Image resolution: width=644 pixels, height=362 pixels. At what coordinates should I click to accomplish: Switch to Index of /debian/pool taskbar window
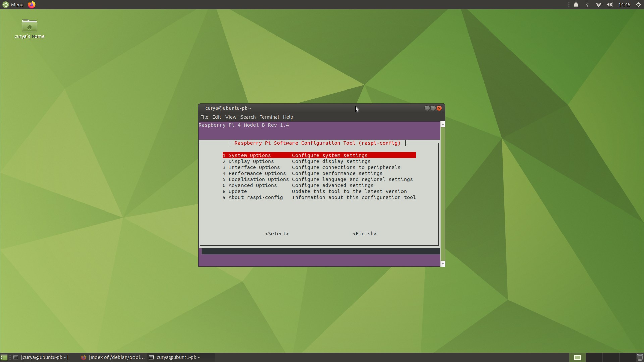[113, 357]
